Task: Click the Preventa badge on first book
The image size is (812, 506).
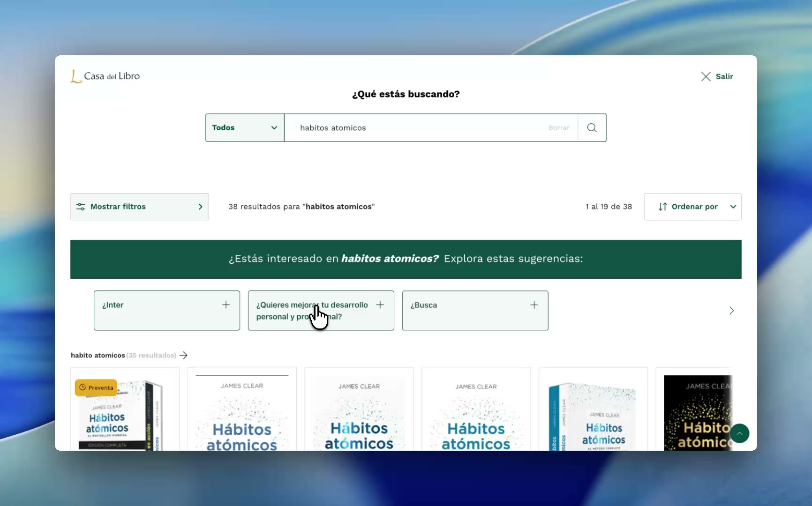Action: click(x=96, y=387)
